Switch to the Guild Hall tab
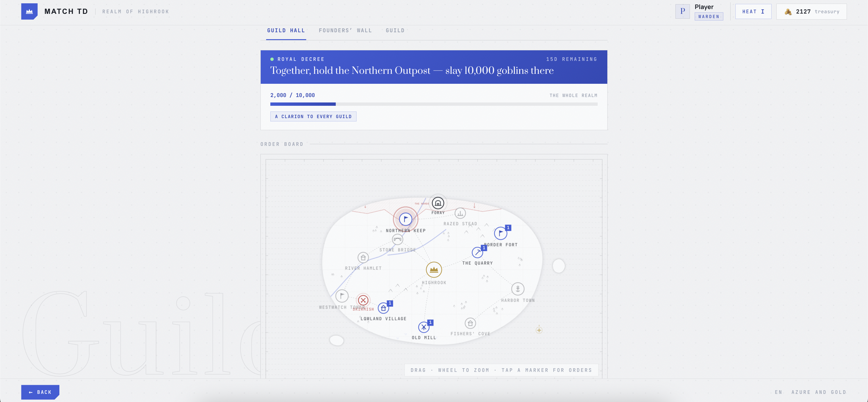Screen dimensions: 868x402 pyautogui.click(x=286, y=31)
